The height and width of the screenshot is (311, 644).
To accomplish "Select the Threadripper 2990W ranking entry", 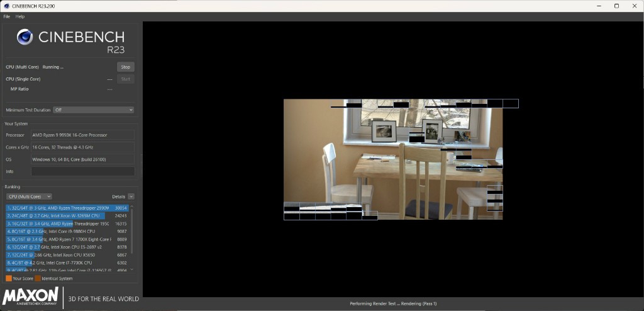I will 67,208.
